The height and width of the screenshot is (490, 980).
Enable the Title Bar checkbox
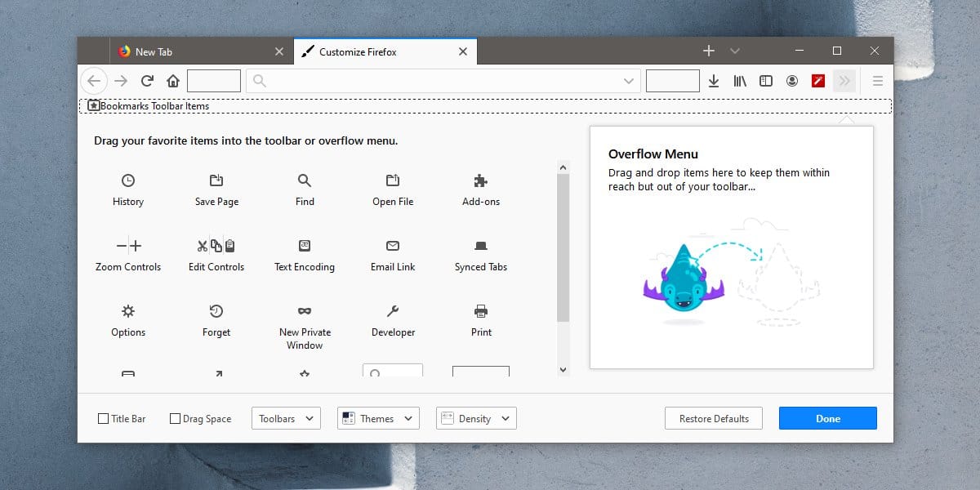click(x=103, y=419)
